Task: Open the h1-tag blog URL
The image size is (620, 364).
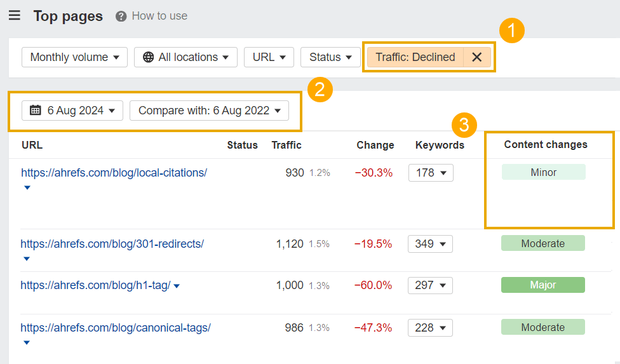Action: [x=95, y=285]
